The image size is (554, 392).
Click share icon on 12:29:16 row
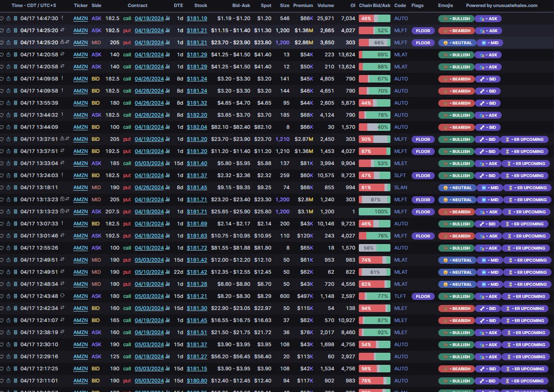pyautogui.click(x=9, y=356)
